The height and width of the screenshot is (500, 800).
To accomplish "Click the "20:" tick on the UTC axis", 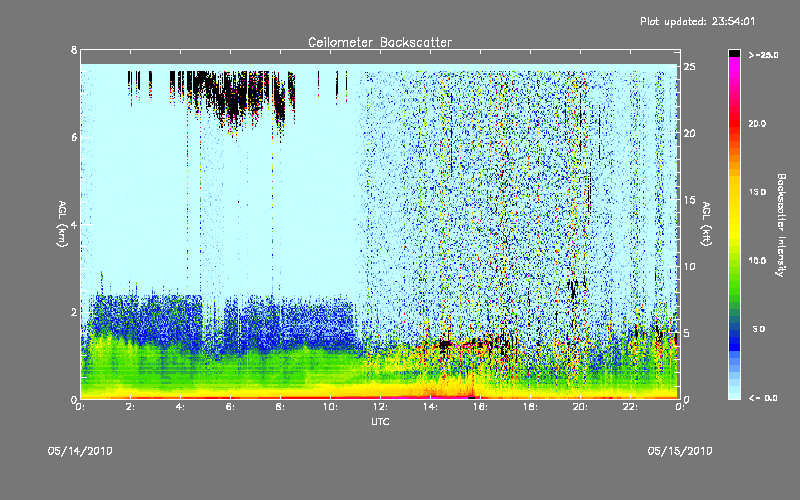I will tap(580, 407).
